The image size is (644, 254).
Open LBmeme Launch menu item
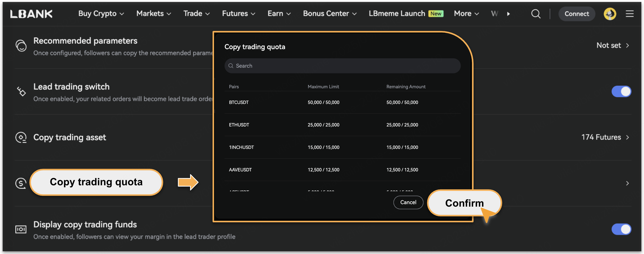397,14
